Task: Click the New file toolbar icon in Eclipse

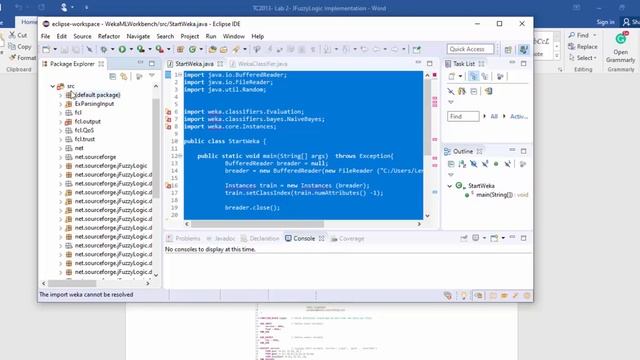Action: 46,49
